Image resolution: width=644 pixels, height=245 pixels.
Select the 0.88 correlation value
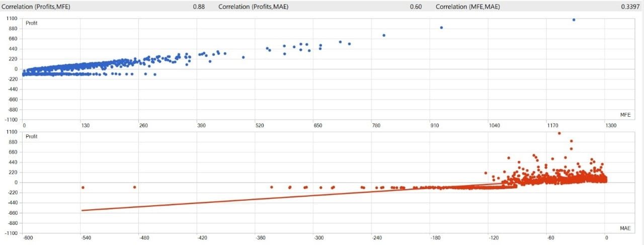[x=198, y=7]
